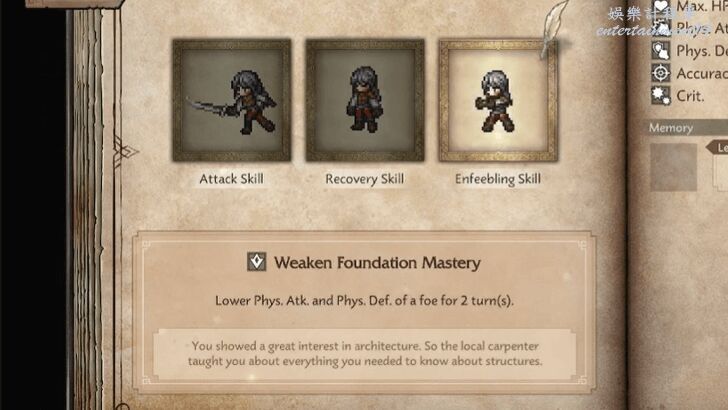728x410 pixels.
Task: Click the Attack Skill label
Action: (231, 179)
